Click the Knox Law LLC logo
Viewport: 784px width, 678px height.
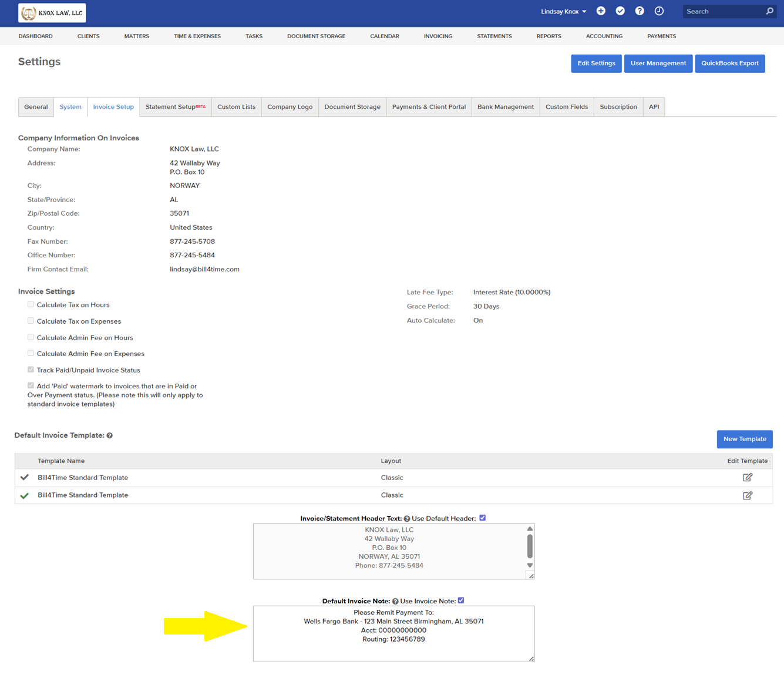(52, 13)
